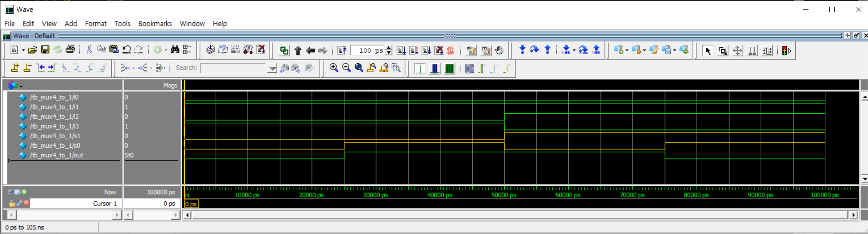
Task: Select signal /tb_mux4_to_1/i1
Action: click(54, 107)
